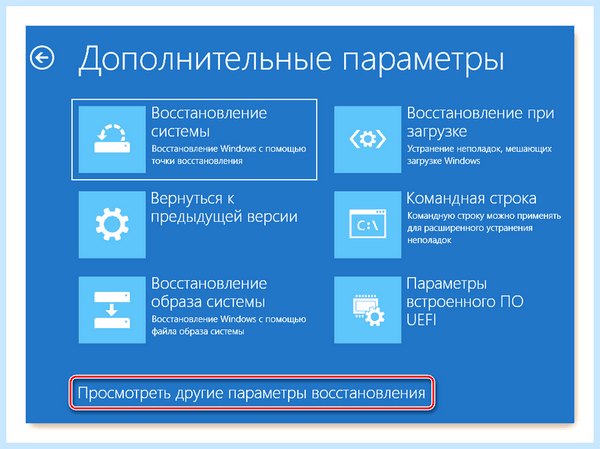600x449 pixels.
Task: Click the C:\ Command Prompt icon
Action: (367, 224)
